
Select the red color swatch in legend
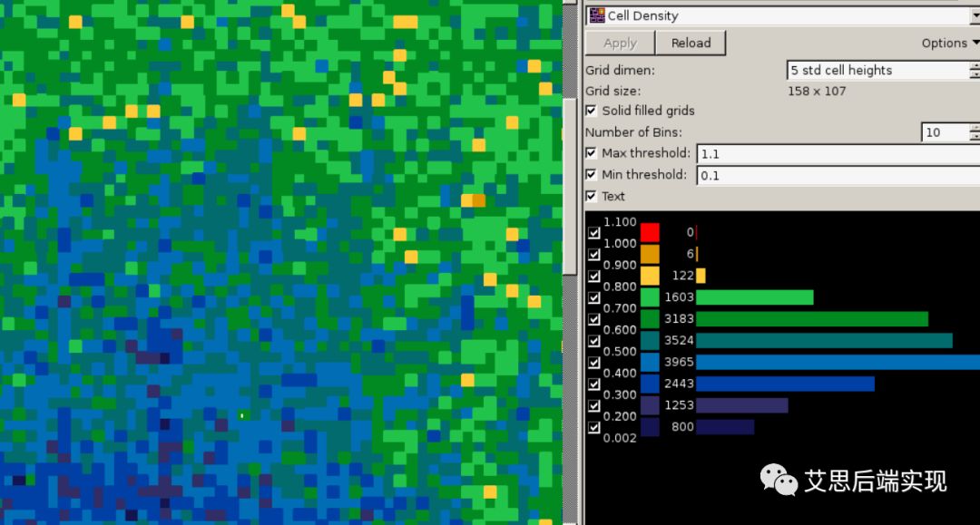[x=650, y=232]
